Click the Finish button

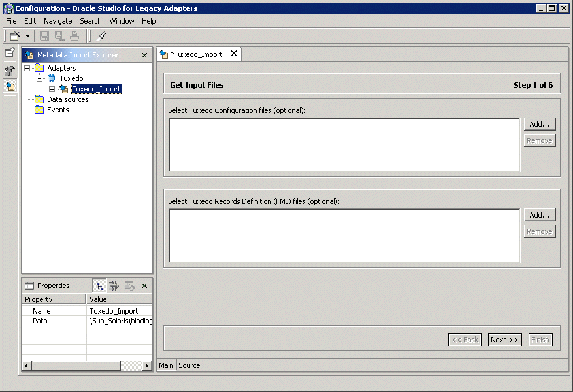[540, 340]
